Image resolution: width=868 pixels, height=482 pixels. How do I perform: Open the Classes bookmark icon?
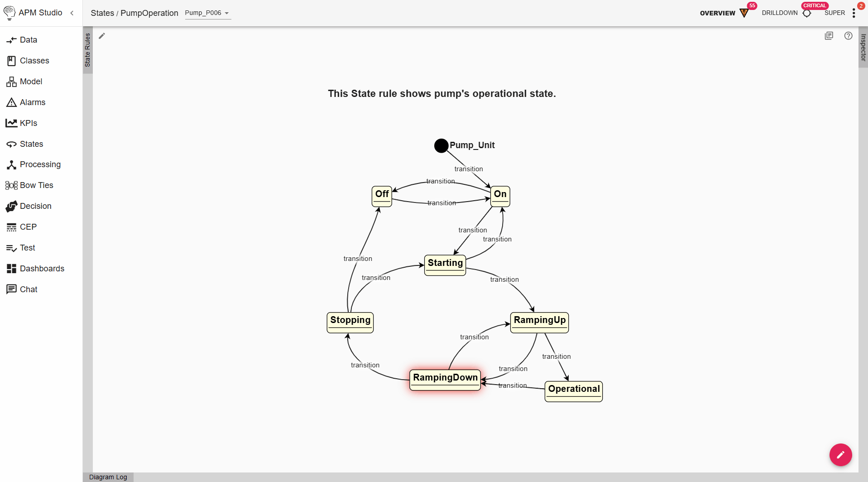(x=11, y=61)
